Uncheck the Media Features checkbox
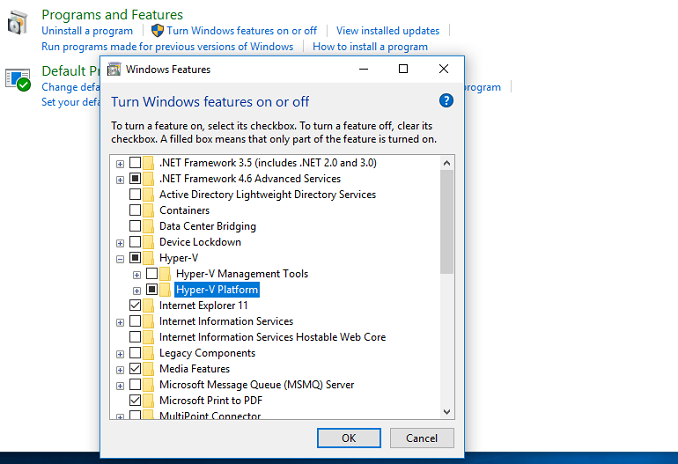678x464 pixels. click(135, 368)
